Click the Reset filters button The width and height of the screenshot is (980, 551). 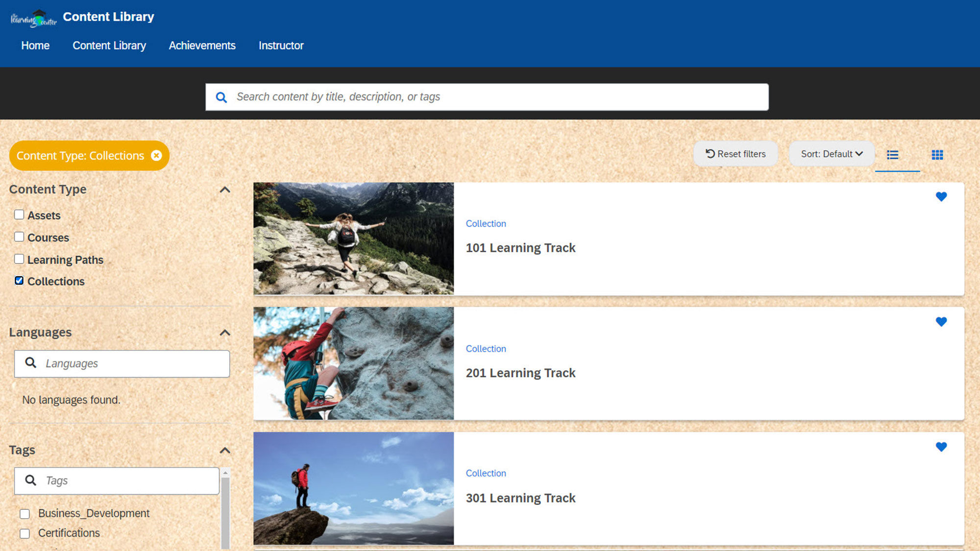point(735,154)
